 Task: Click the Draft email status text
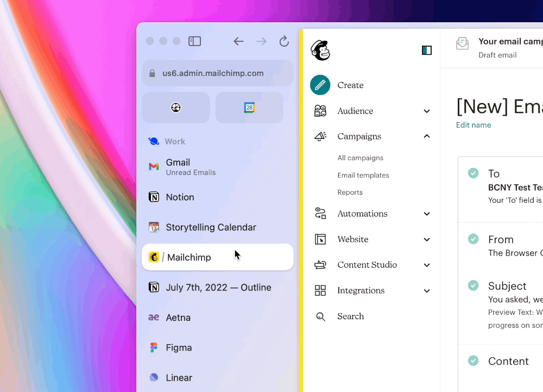(497, 55)
